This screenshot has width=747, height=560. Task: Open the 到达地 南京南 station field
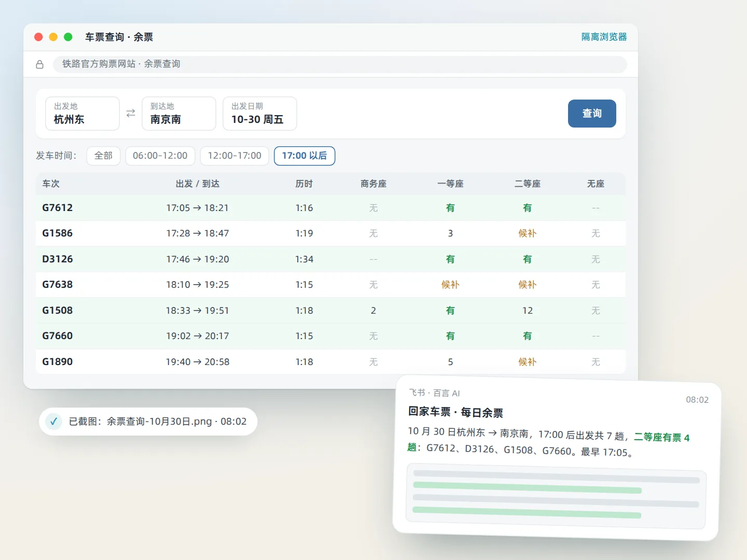pos(179,114)
